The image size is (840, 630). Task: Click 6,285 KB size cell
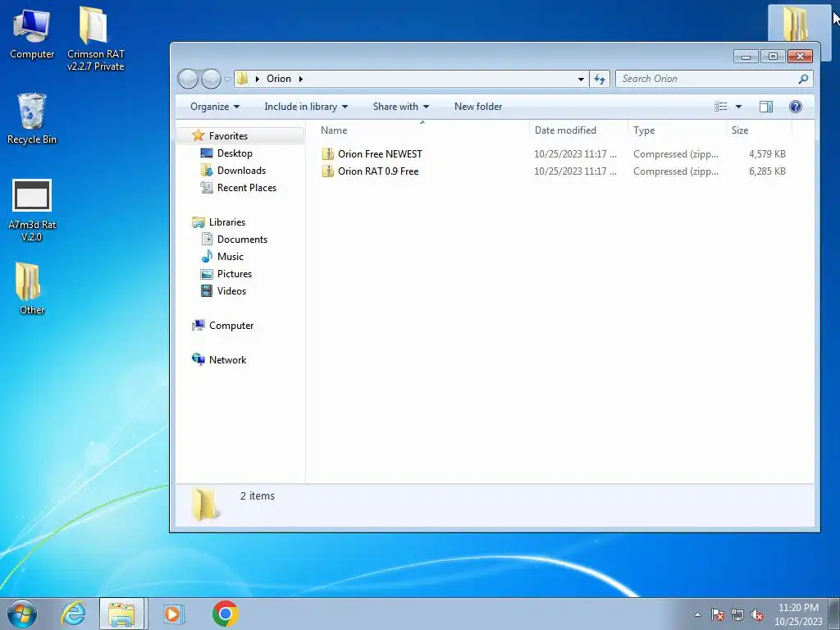coord(767,171)
